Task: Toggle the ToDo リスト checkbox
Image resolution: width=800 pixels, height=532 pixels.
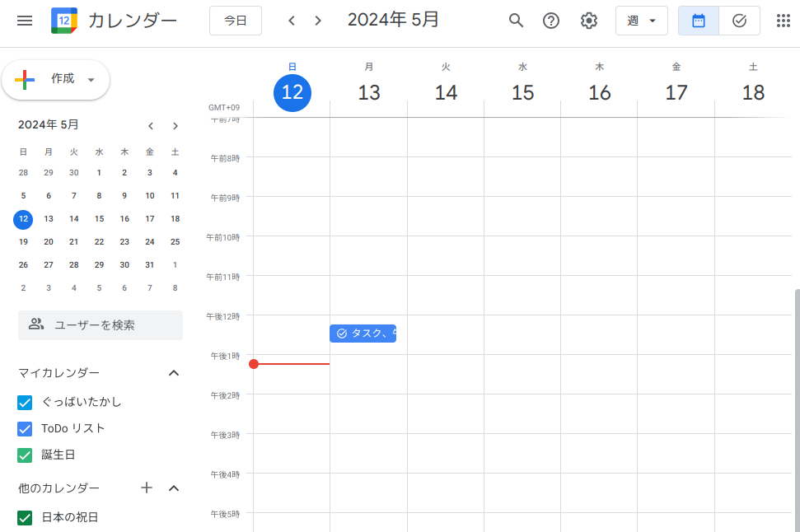Action: [25, 428]
